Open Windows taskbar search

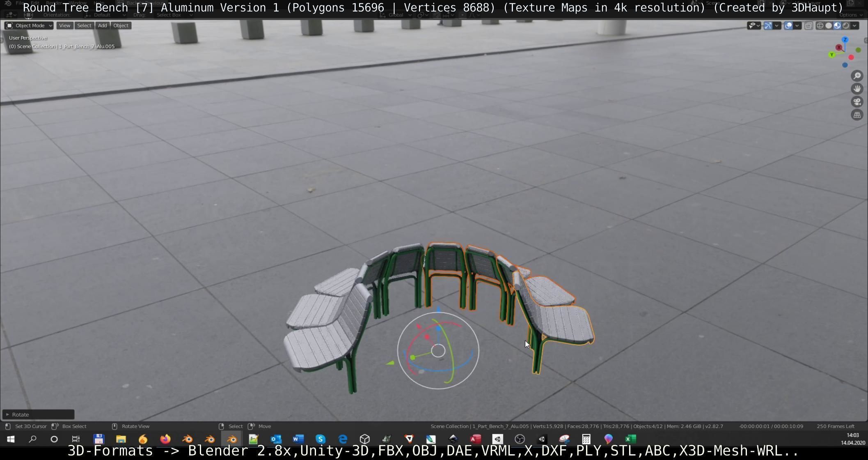(x=32, y=439)
